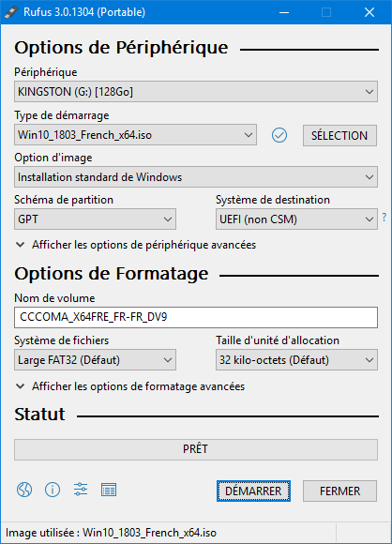Open Système de destination UEFI dropdown
Viewport: 392px width, 544px height.
pos(296,219)
